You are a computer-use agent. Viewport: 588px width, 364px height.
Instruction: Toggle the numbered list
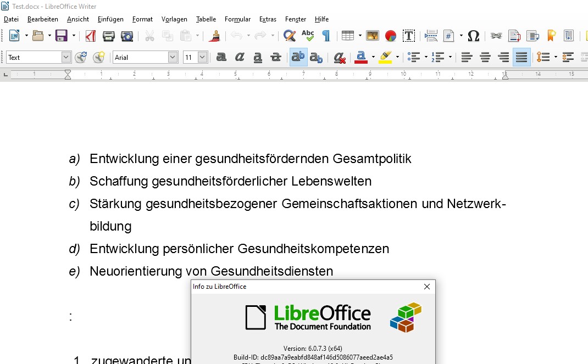[437, 57]
